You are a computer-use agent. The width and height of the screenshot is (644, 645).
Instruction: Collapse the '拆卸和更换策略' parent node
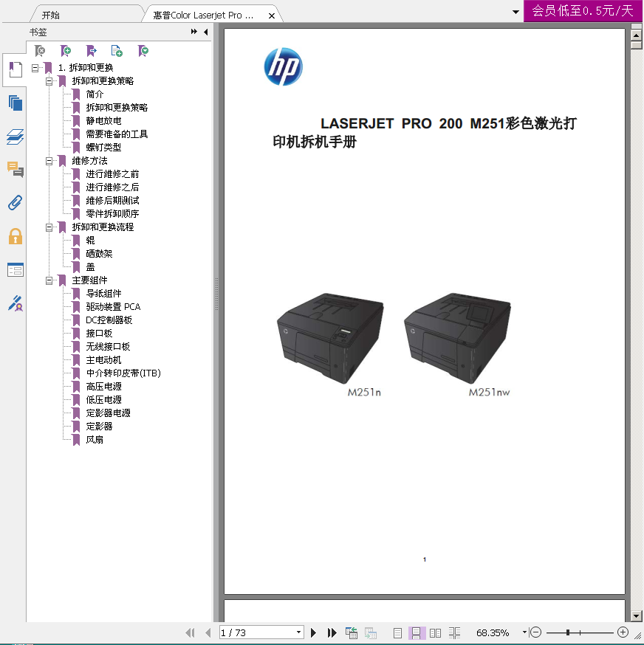pos(49,81)
